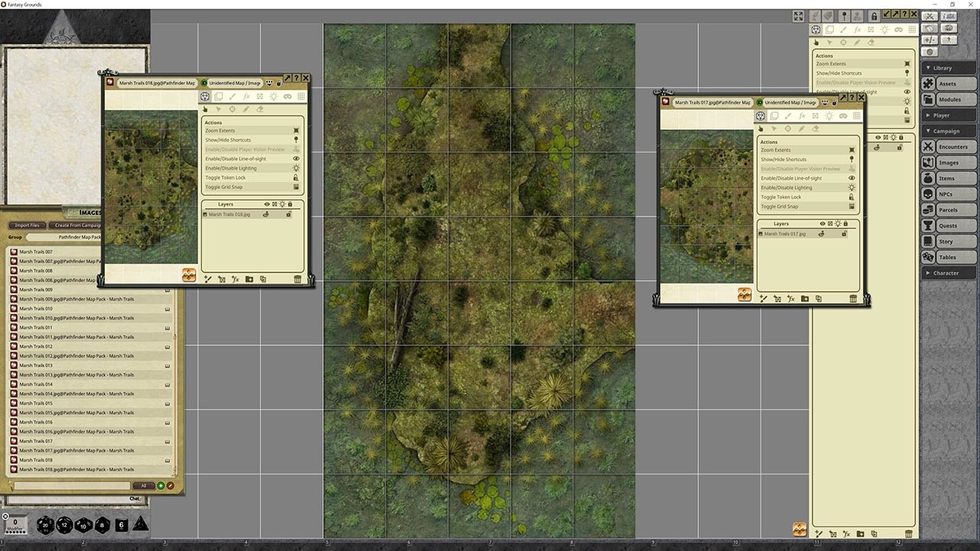This screenshot has height=551, width=980.
Task: Toggle layer visibility eye in Layers header
Action: (267, 204)
